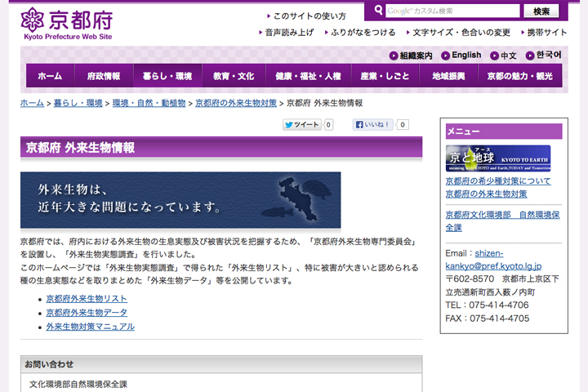Open 文字サイズ・色合いの変更 settings
588x392 pixels.
(461, 33)
